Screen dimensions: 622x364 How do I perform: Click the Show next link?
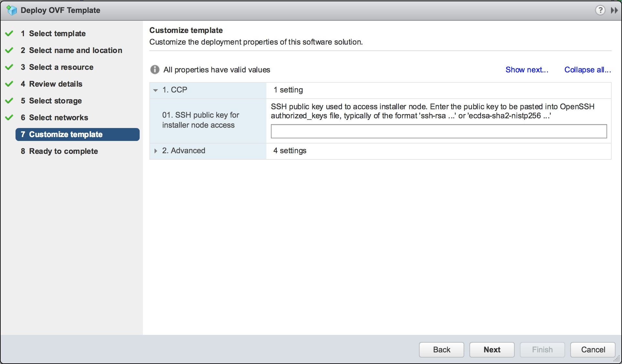pos(526,70)
